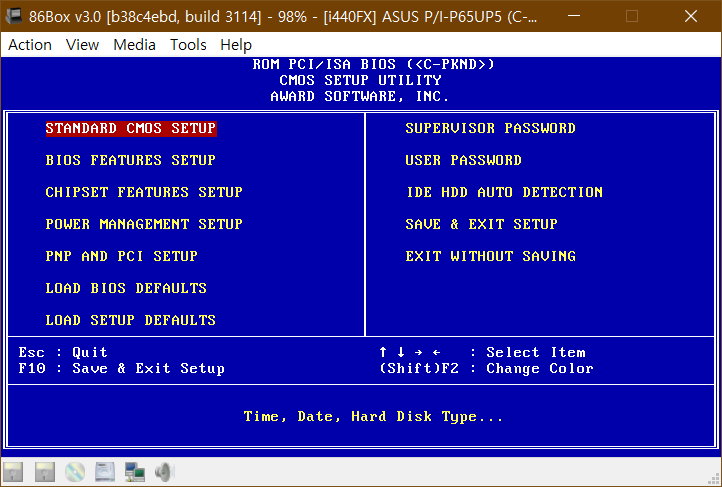The height and width of the screenshot is (487, 722).
Task: Click the 'Esc : Quit' hint text
Action: 63,353
